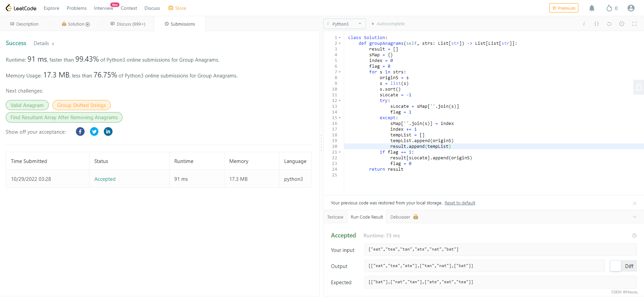Open the Solution tab

[x=76, y=24]
